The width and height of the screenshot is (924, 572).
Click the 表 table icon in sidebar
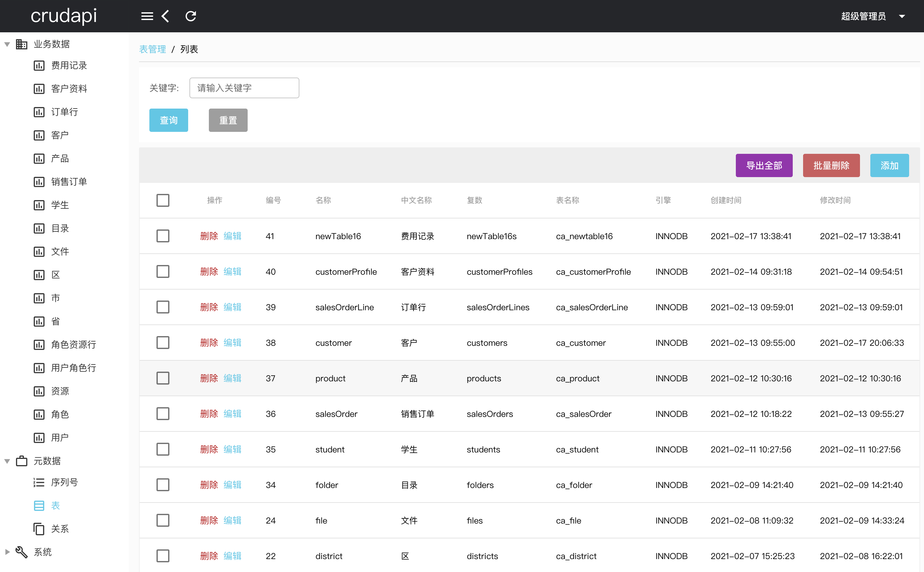pyautogui.click(x=39, y=505)
